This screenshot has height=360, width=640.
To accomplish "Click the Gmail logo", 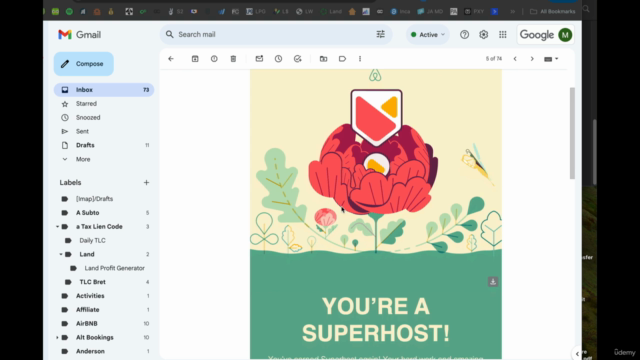I will click(79, 35).
